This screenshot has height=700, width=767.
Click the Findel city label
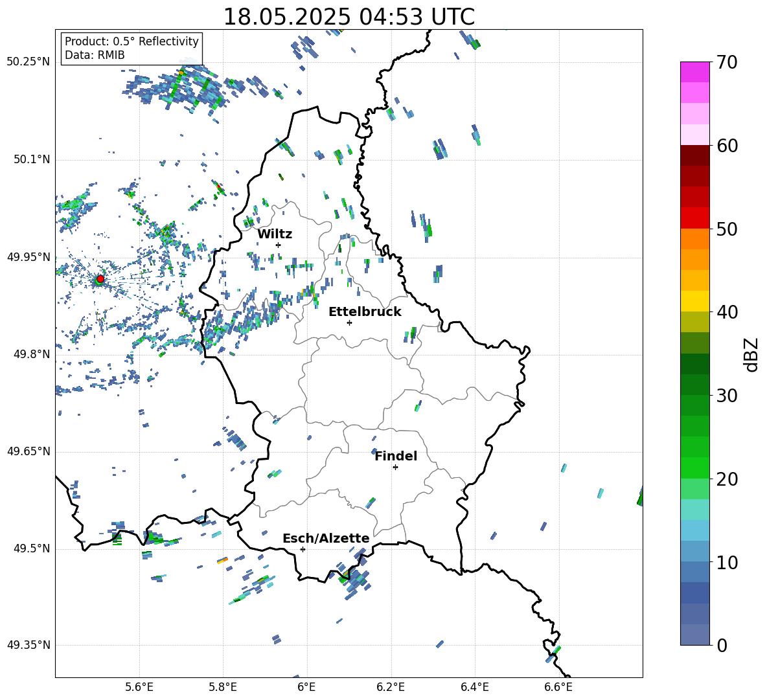396,456
